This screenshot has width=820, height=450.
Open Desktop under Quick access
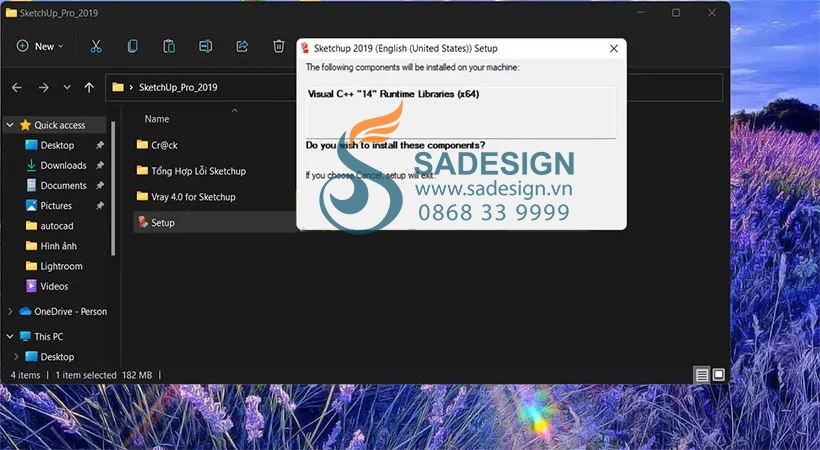pyautogui.click(x=57, y=145)
